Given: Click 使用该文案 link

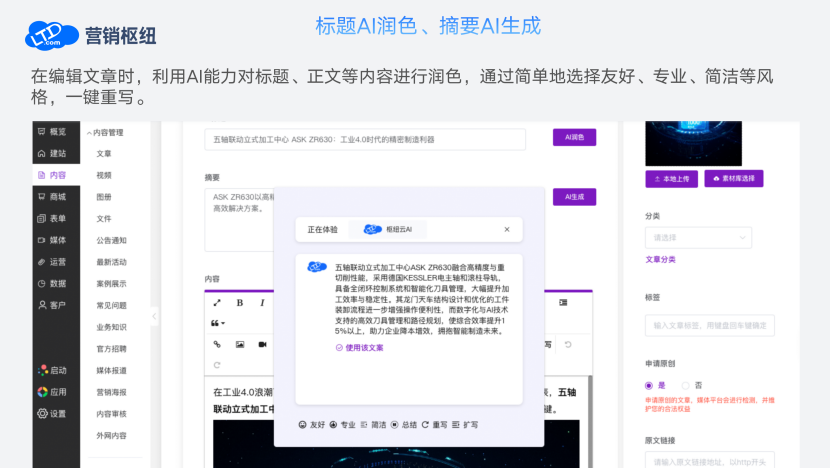Looking at the screenshot, I should [359, 348].
